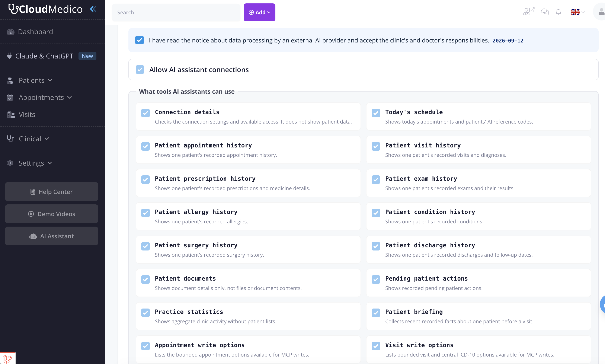This screenshot has width=605, height=364.
Task: Click the Dashboard gauge icon
Action: (x=10, y=32)
